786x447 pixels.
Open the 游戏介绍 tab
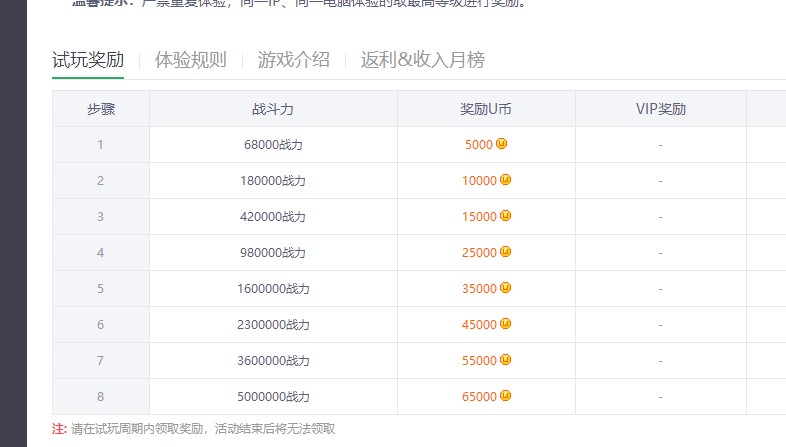293,60
